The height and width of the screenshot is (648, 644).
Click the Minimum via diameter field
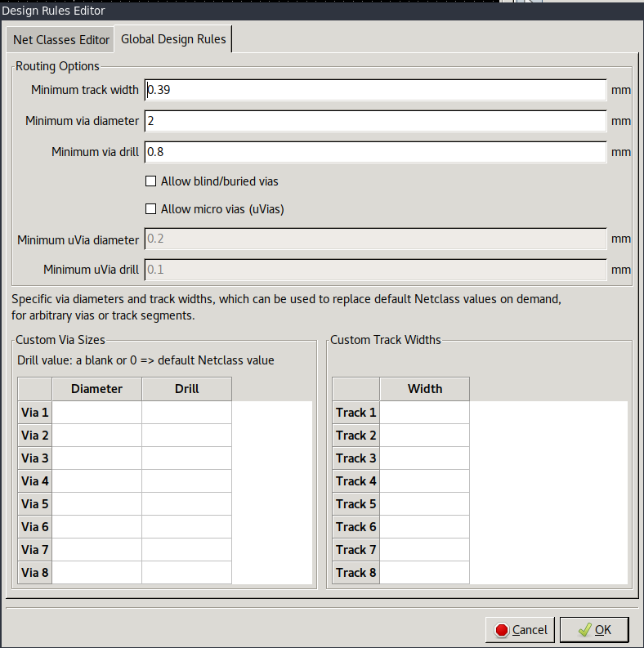tap(375, 121)
